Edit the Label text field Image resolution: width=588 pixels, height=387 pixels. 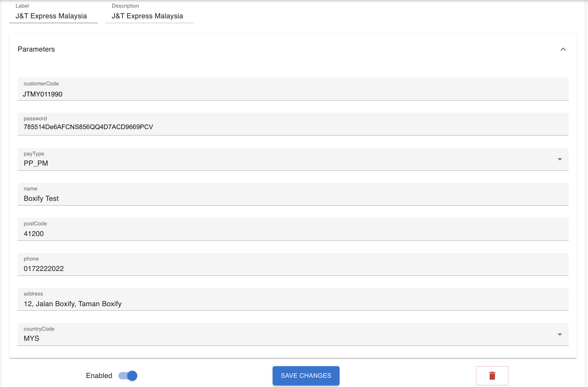point(53,16)
